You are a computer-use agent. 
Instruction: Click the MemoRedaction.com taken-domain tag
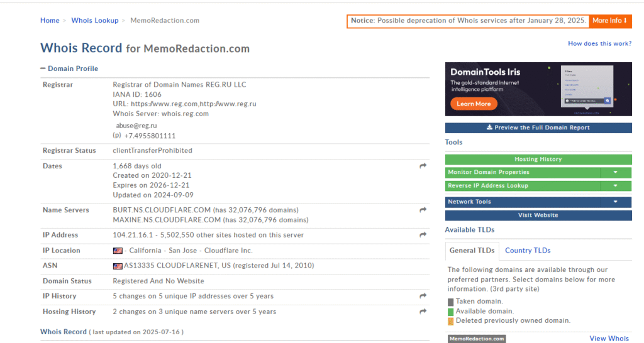(477, 339)
